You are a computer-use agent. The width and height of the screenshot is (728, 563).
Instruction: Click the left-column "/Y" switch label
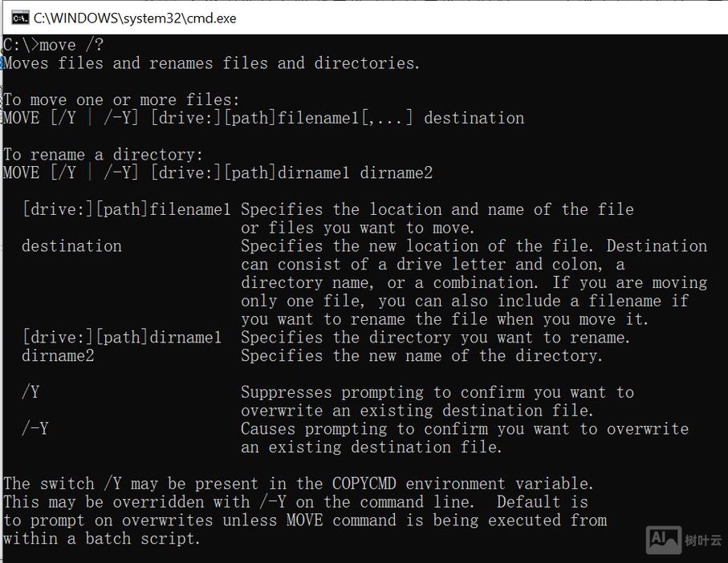[31, 392]
